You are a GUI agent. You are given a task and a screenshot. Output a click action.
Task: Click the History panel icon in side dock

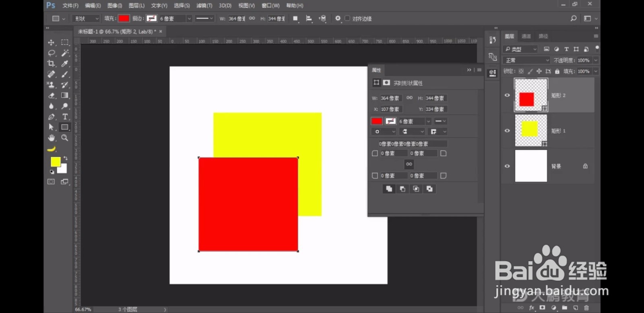(x=493, y=40)
